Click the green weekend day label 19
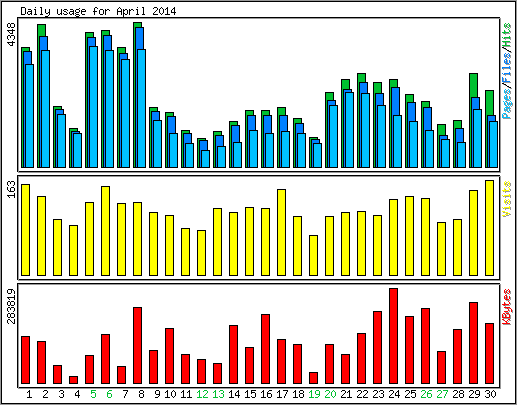Screen dimensions: 517x405 [314, 394]
